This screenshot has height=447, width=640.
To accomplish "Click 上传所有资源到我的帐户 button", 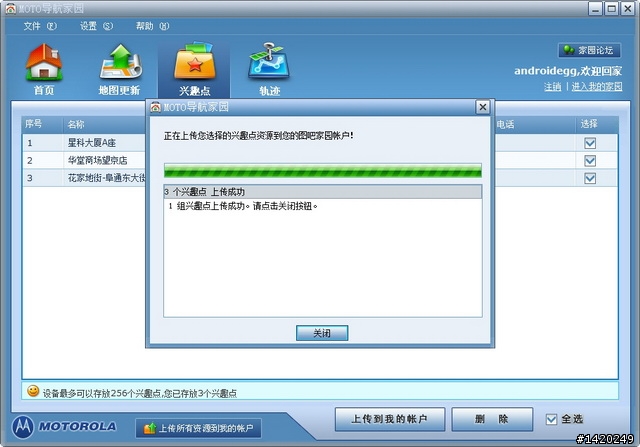I will pos(198,428).
